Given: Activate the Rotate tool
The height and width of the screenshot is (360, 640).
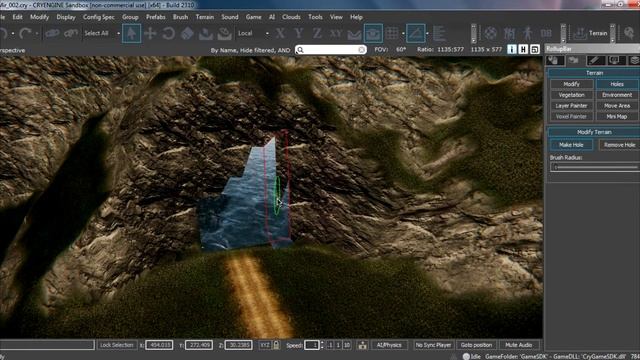Looking at the screenshot, I should pos(168,33).
